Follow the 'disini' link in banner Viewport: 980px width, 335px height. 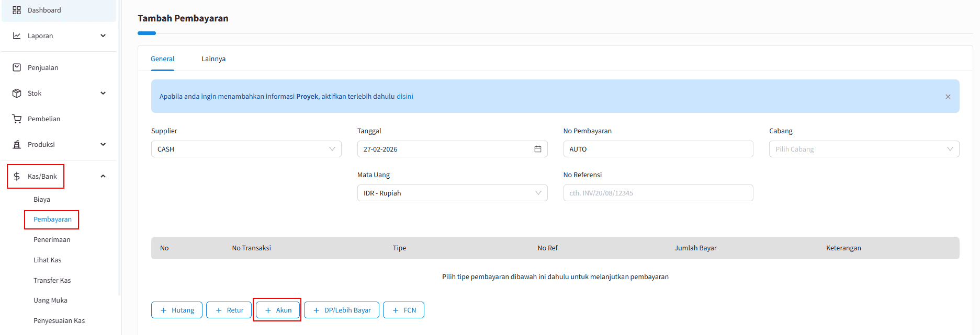pyautogui.click(x=404, y=96)
